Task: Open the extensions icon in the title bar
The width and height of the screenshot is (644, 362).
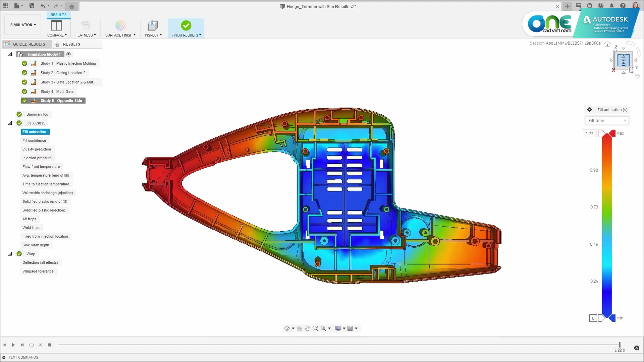Action: [x=589, y=6]
